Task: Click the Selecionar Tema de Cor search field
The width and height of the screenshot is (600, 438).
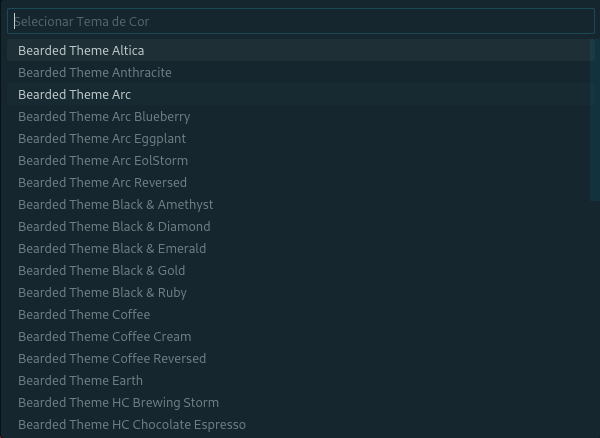Action: click(x=300, y=21)
